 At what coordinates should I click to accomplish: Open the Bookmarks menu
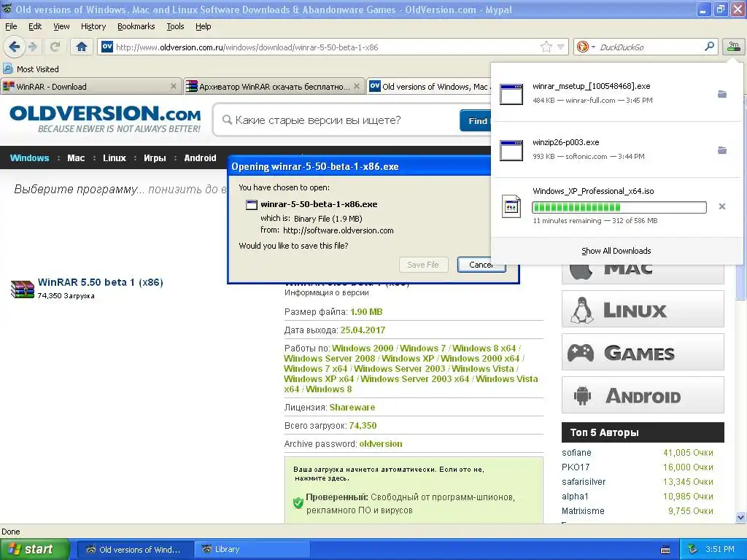coord(136,26)
